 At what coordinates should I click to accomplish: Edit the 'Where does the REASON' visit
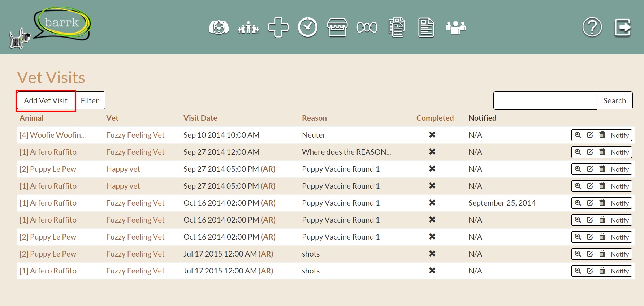590,152
